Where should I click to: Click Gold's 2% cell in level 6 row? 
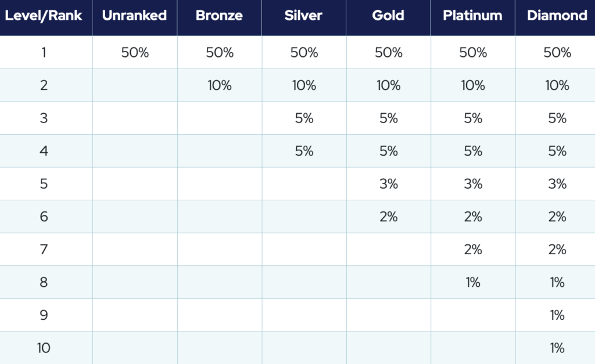tap(389, 217)
